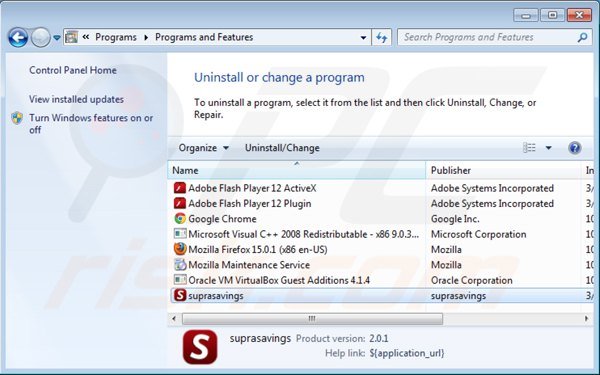
Task: Click Mozilla Maintenance Service name text
Action: 249,265
